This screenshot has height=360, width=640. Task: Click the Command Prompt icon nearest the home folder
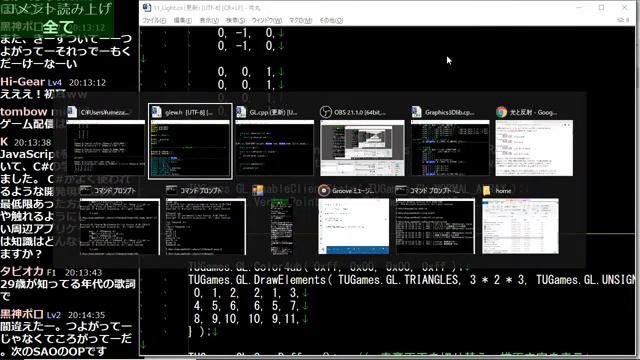[x=401, y=190]
